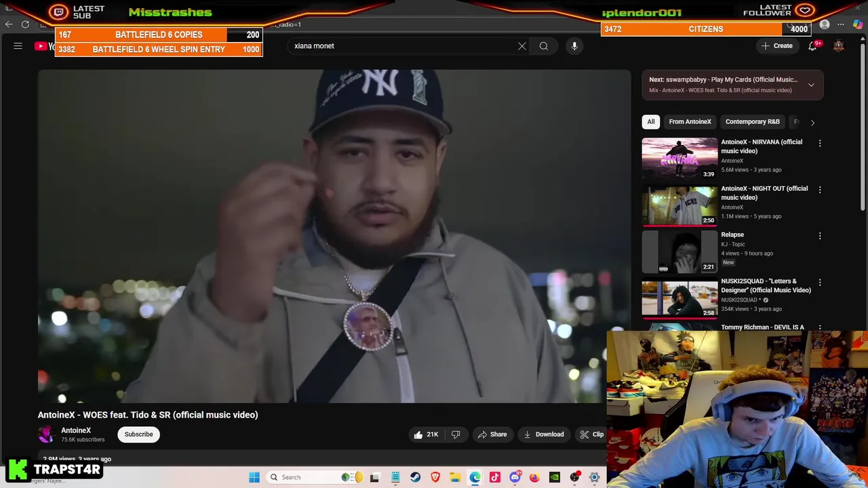Click '75.6K subscribers' text

(83, 440)
